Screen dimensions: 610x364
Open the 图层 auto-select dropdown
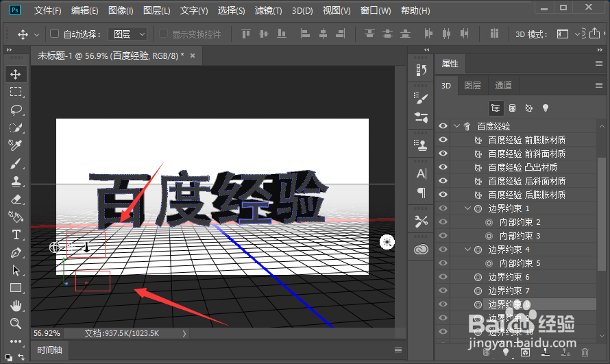pos(127,34)
